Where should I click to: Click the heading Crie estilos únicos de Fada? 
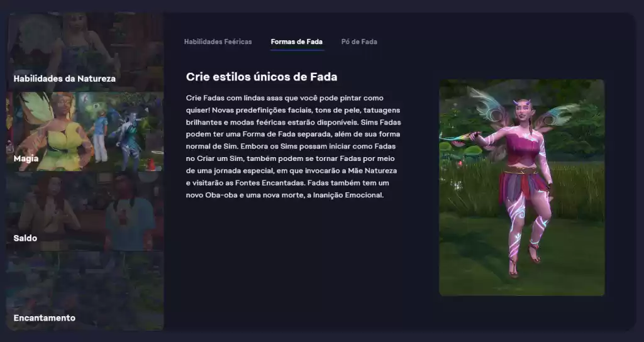click(262, 77)
